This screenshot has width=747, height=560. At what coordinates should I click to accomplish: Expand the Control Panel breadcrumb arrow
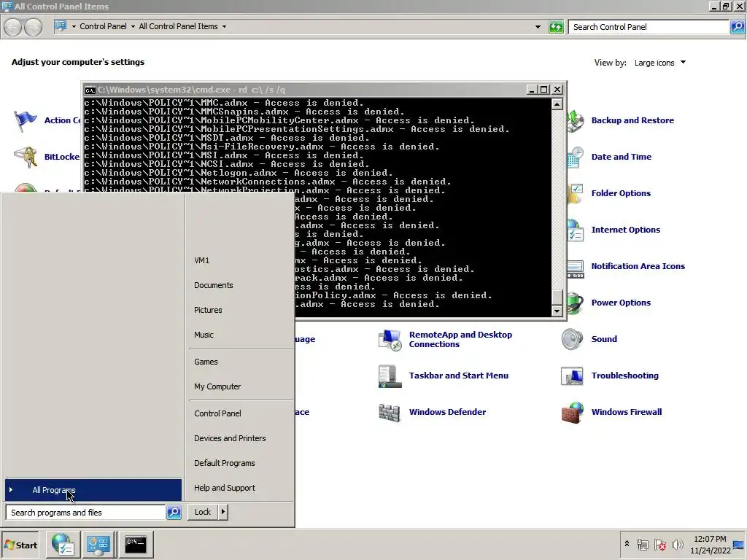point(133,27)
